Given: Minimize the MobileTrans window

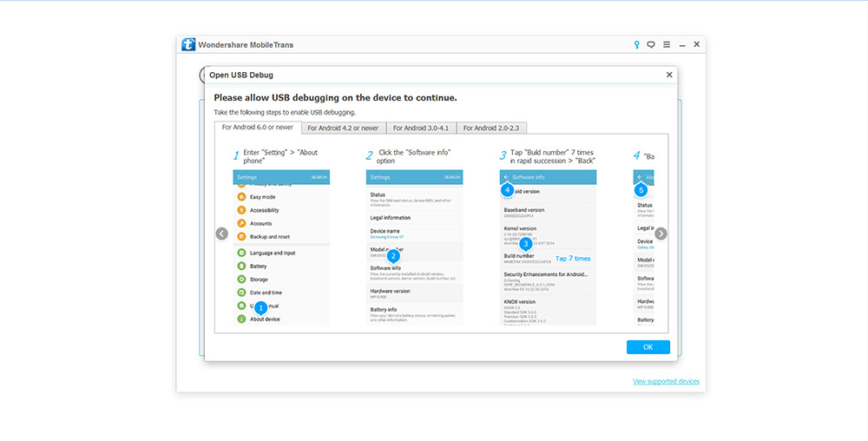Looking at the screenshot, I should 682,45.
